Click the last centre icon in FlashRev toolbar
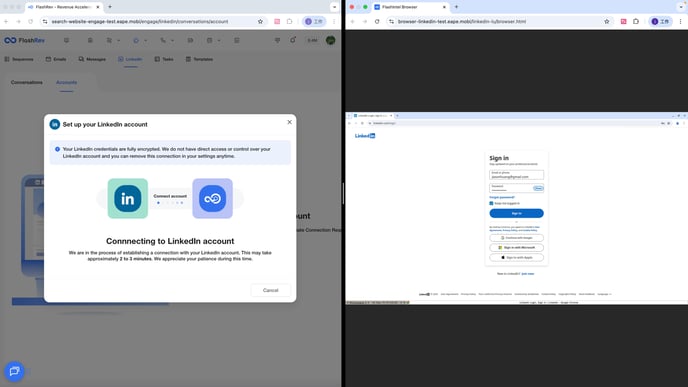The height and width of the screenshot is (387, 688). (x=236, y=40)
